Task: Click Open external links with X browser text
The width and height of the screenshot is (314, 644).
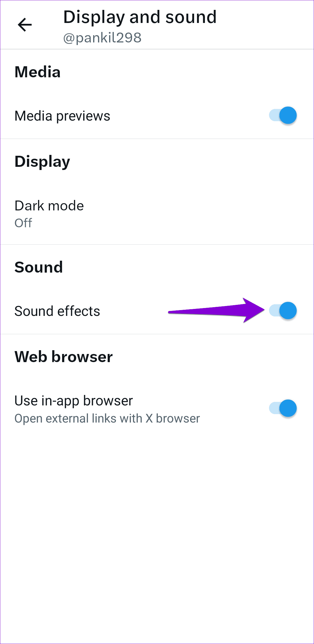Action: 107,418
